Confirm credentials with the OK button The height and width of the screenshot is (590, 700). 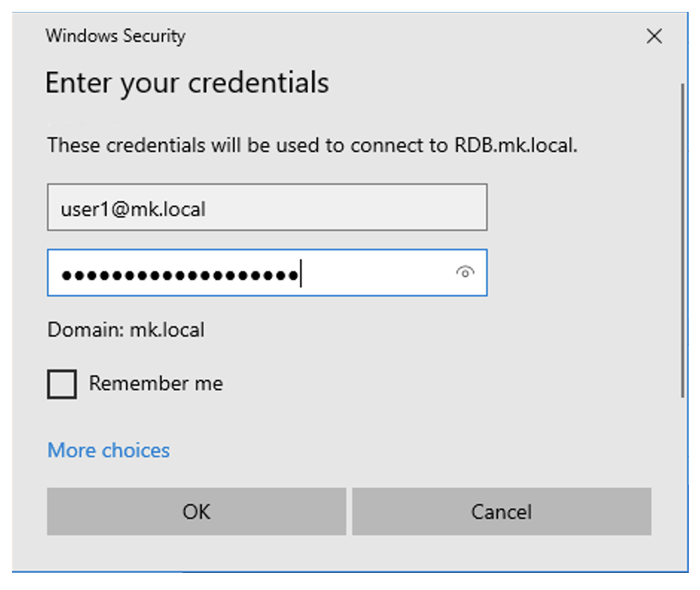(x=197, y=511)
